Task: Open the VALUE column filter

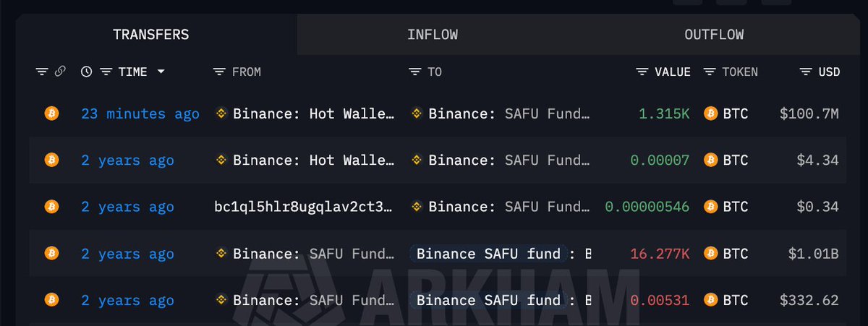Action: tap(642, 72)
